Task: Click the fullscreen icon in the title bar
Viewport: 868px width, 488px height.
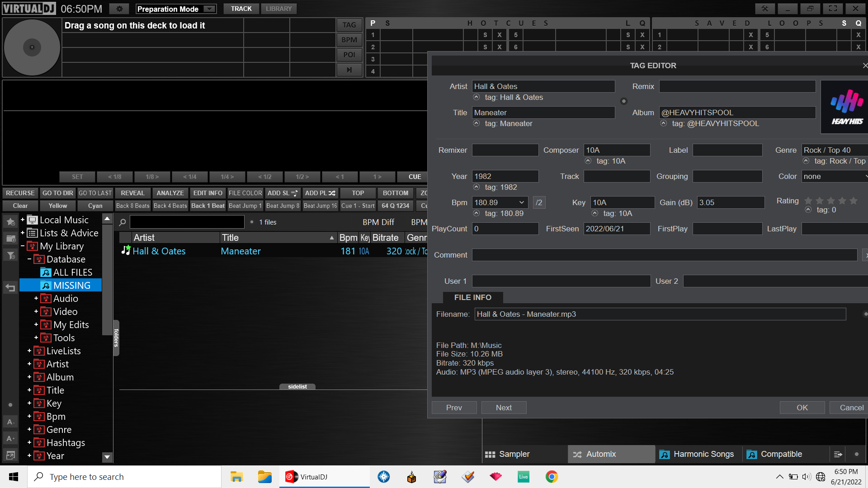Action: tap(833, 9)
